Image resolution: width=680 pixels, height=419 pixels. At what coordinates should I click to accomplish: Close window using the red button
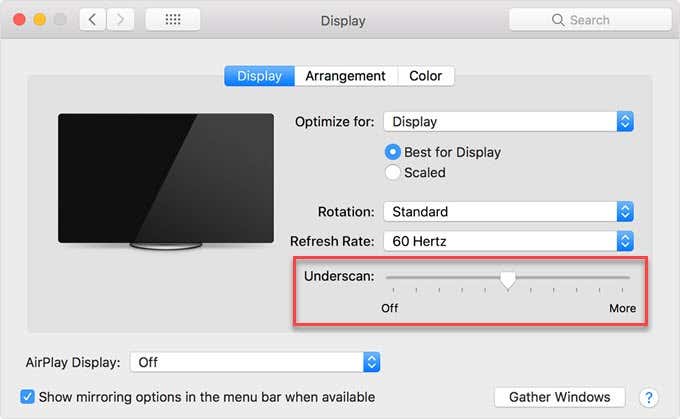click(x=19, y=20)
